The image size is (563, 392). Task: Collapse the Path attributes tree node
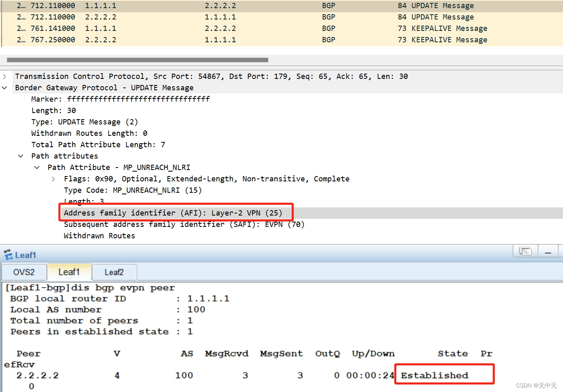tap(21, 156)
